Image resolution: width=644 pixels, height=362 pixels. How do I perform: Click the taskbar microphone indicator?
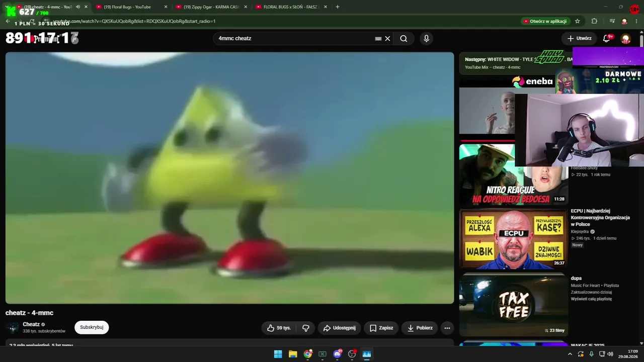click(591, 354)
